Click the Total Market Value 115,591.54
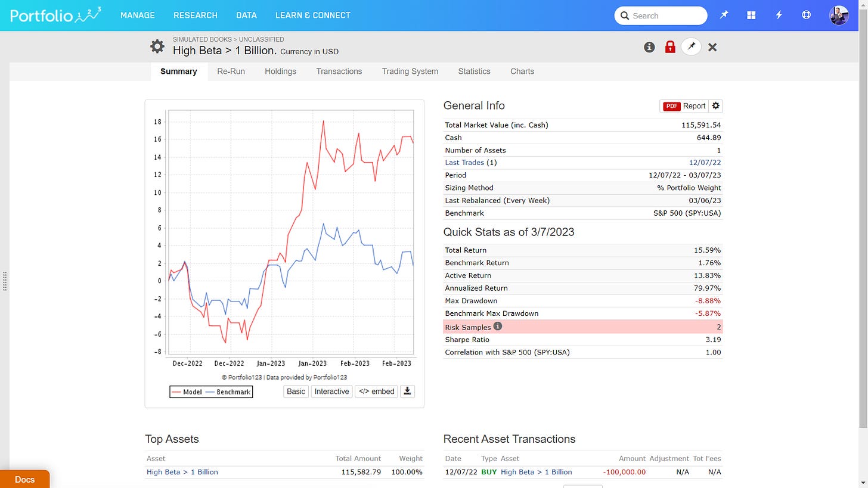The width and height of the screenshot is (868, 488). (x=701, y=125)
